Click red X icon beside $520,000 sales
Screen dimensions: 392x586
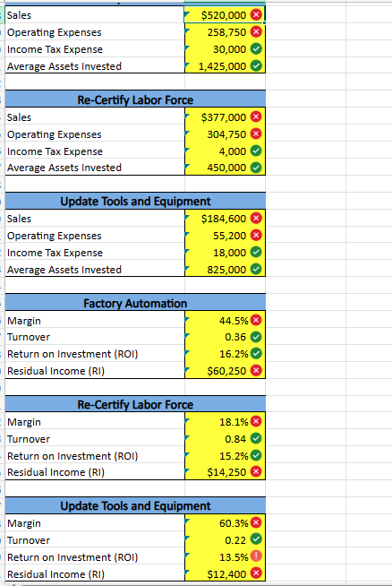[256, 15]
